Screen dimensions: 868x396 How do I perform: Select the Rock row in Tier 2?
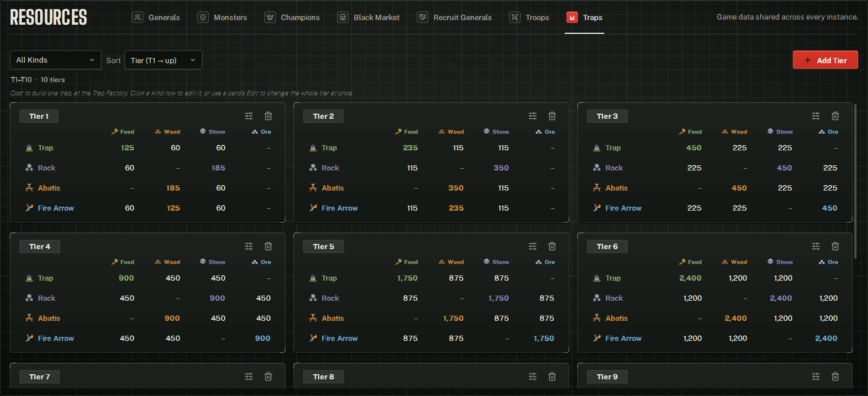432,168
